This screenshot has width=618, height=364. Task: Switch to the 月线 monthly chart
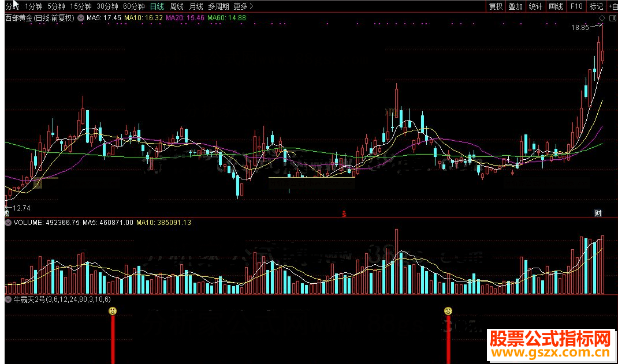(x=196, y=6)
